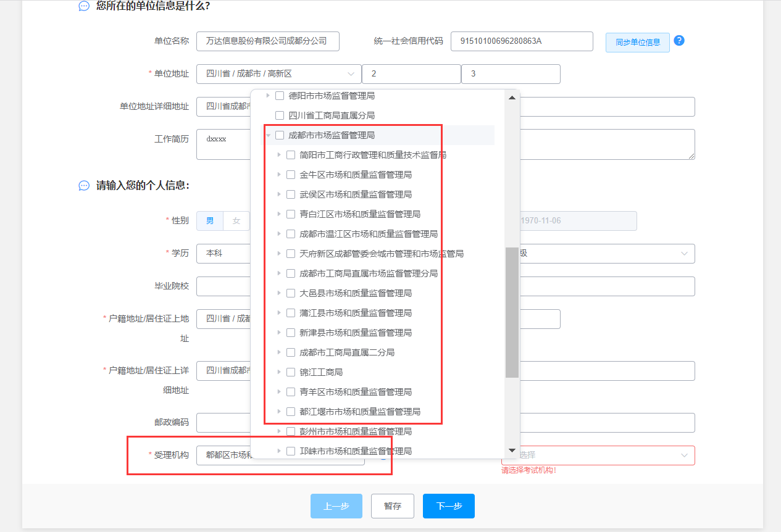Select 男 in the gender option
The height and width of the screenshot is (532, 781).
(210, 221)
